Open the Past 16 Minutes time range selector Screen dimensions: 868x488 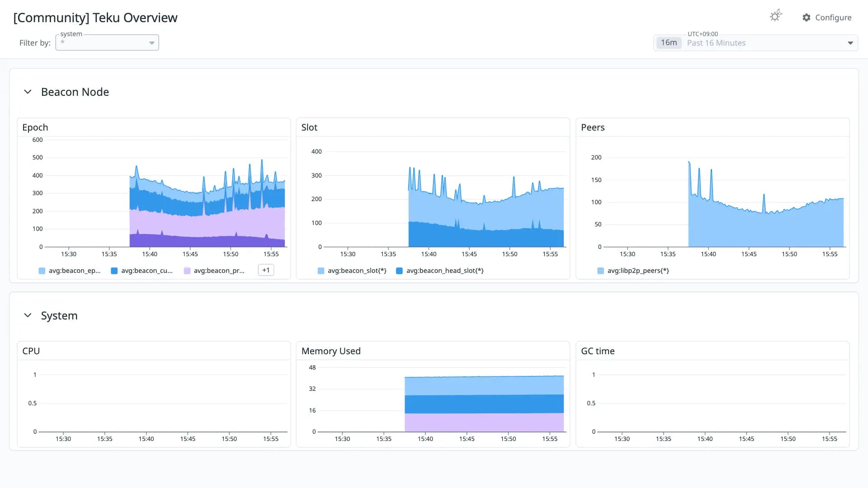755,43
